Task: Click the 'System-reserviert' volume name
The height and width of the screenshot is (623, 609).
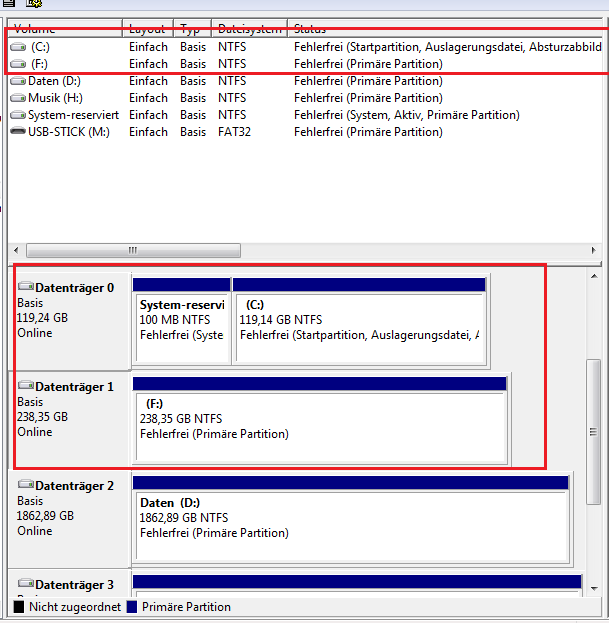Action: pos(73,115)
